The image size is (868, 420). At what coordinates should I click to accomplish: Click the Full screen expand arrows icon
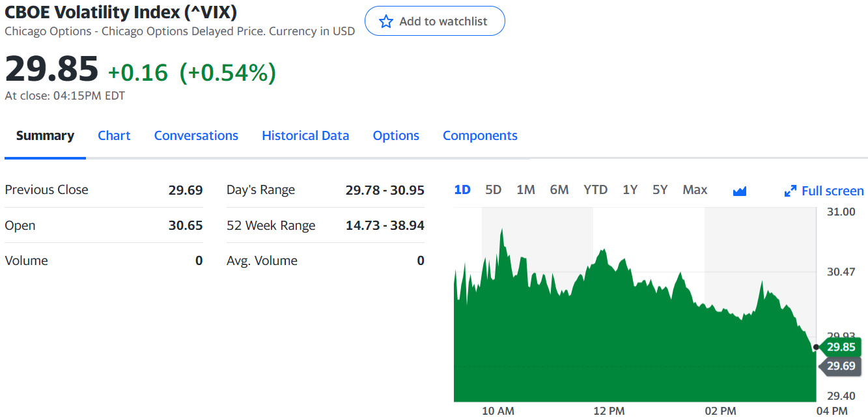(x=791, y=191)
